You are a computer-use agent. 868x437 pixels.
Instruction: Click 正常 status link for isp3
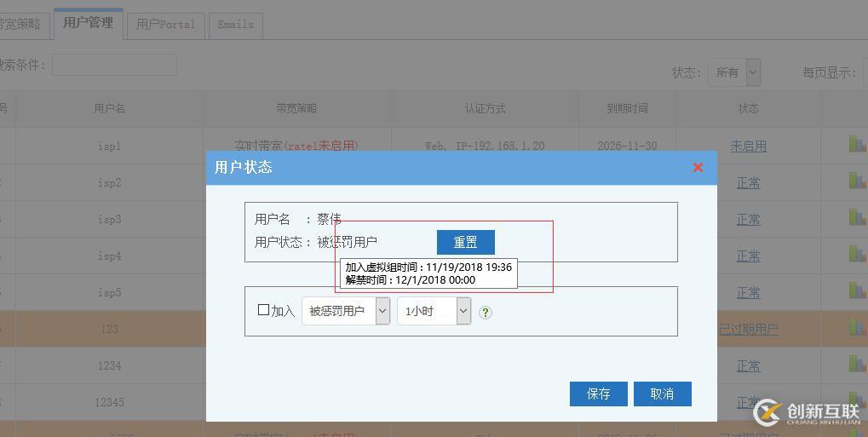(749, 219)
